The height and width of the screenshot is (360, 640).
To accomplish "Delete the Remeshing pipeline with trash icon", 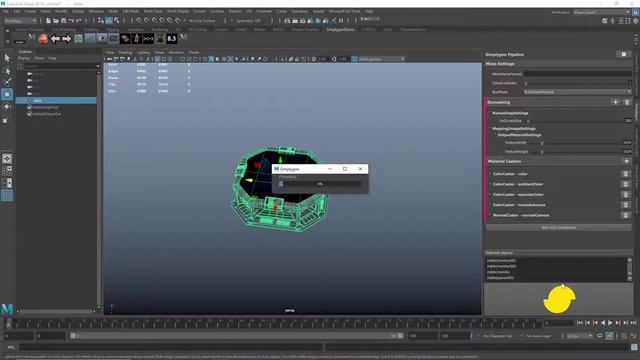I will [x=627, y=102].
